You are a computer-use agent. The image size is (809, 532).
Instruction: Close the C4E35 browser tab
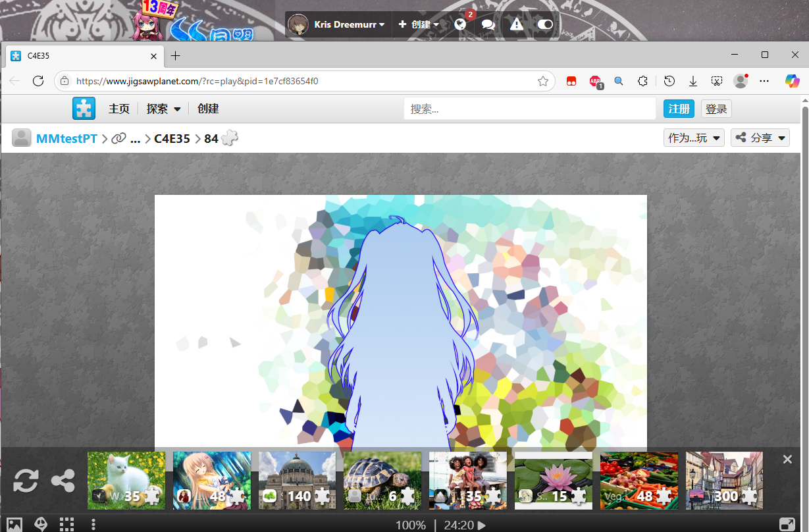click(154, 56)
